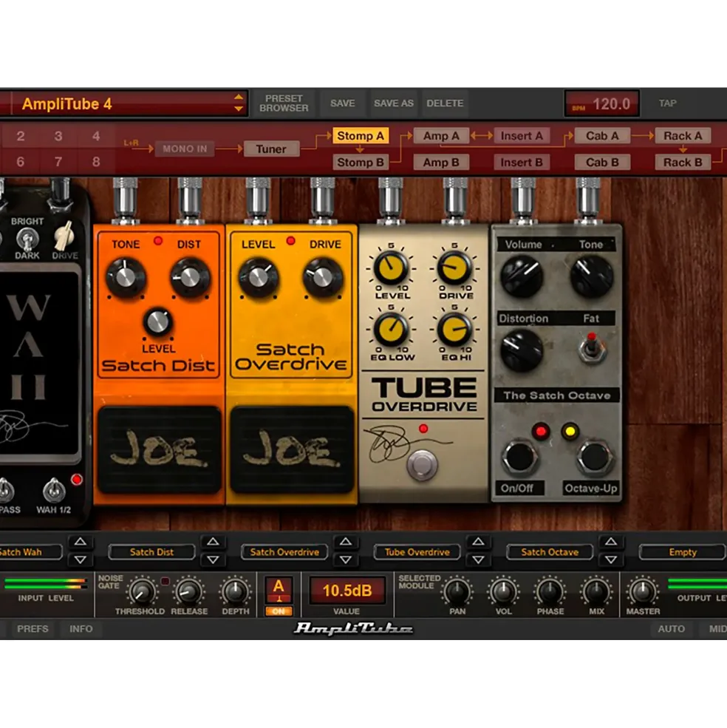Toggle Tube Overdrive metal footswitch
The height and width of the screenshot is (728, 727).
(x=422, y=464)
